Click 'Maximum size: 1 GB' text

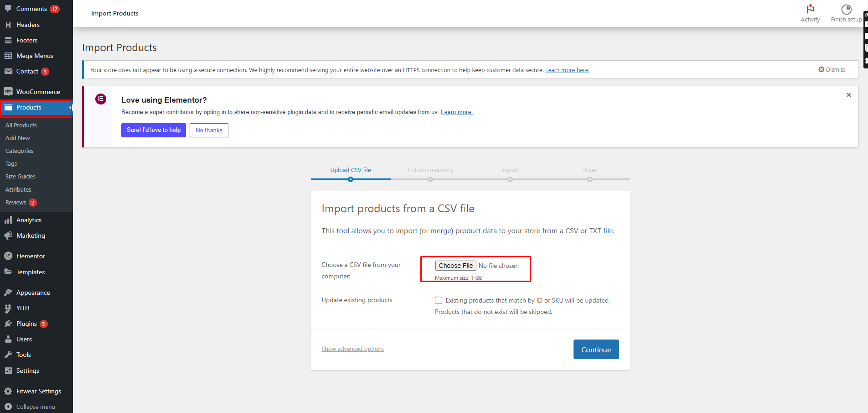[458, 277]
